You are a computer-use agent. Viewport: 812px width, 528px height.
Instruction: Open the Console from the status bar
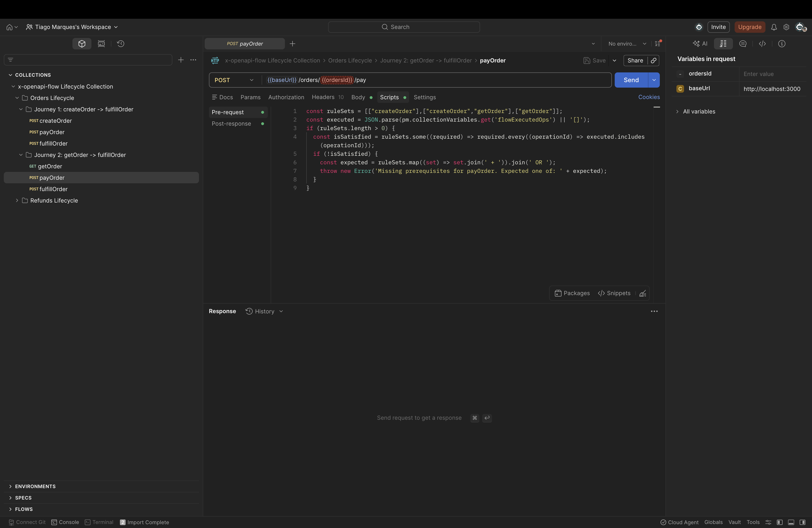point(65,522)
